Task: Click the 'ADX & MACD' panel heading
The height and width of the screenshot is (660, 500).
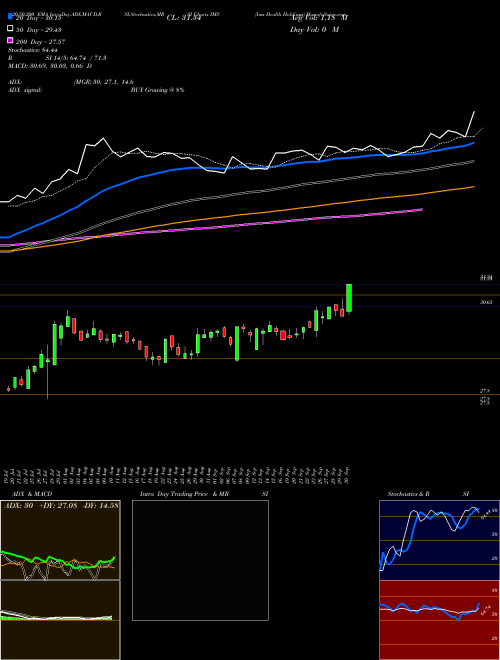Action: click(x=32, y=494)
